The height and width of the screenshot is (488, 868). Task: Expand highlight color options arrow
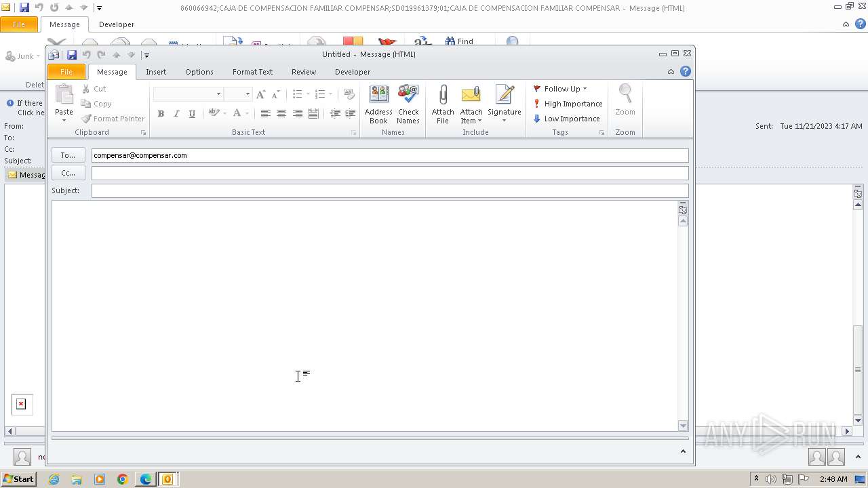(x=224, y=114)
